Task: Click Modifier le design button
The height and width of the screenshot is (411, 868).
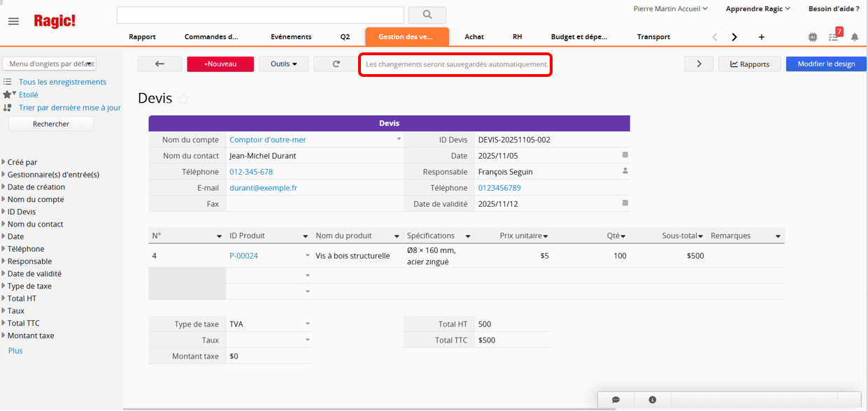Action: (x=826, y=64)
